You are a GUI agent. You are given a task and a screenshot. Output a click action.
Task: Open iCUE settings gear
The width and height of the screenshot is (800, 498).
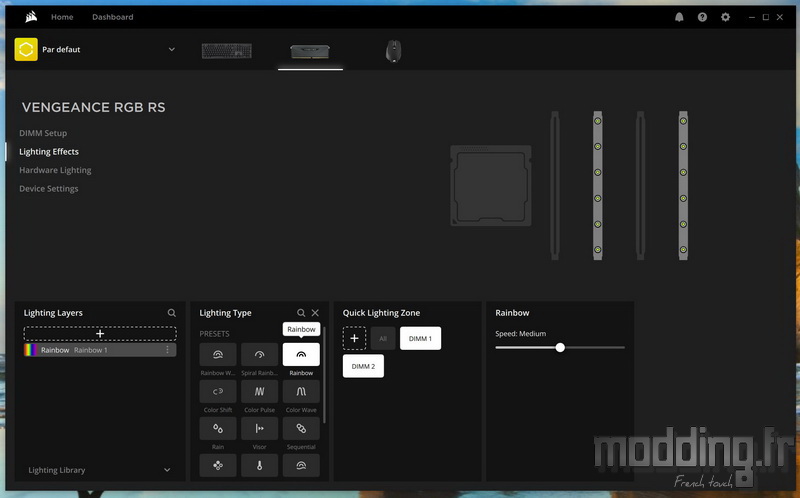coord(725,17)
